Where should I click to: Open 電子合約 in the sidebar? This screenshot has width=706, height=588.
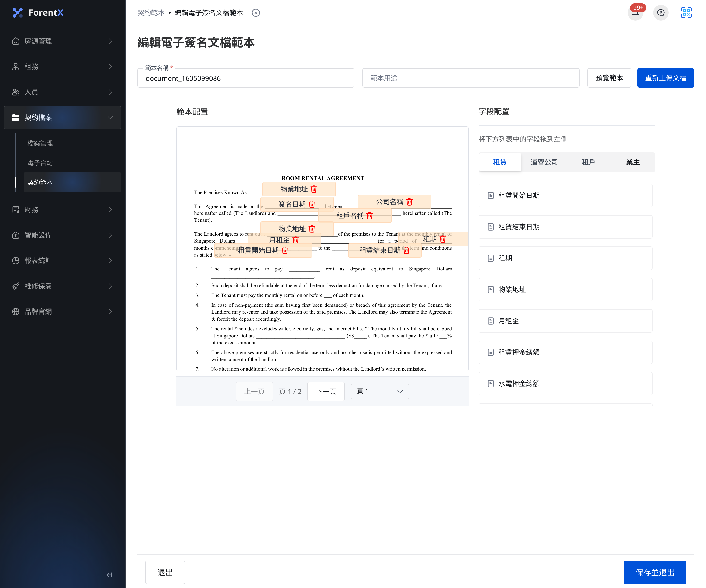pos(72,163)
